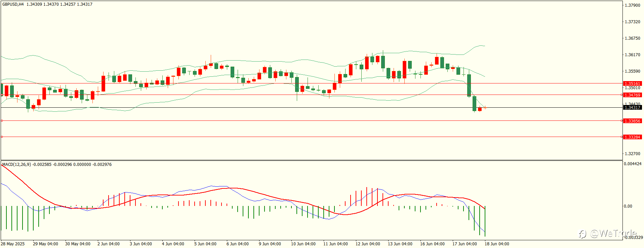Click the 10 Jun 04:00 time label

[303, 244]
